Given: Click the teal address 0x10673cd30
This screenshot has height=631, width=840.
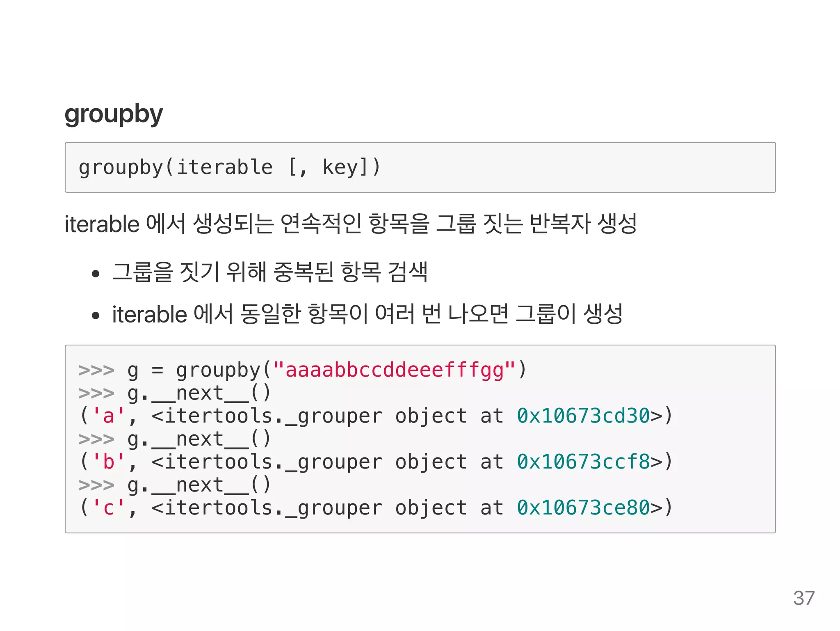Looking at the screenshot, I should click(583, 416).
